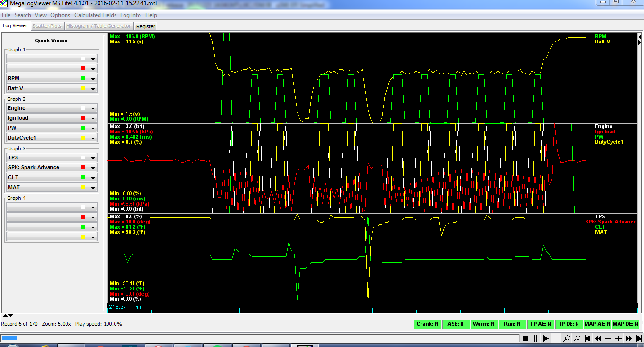Viewport: 644px width, 347px height.
Task: Click the fast-forward double-arrow icon
Action: pos(629,339)
